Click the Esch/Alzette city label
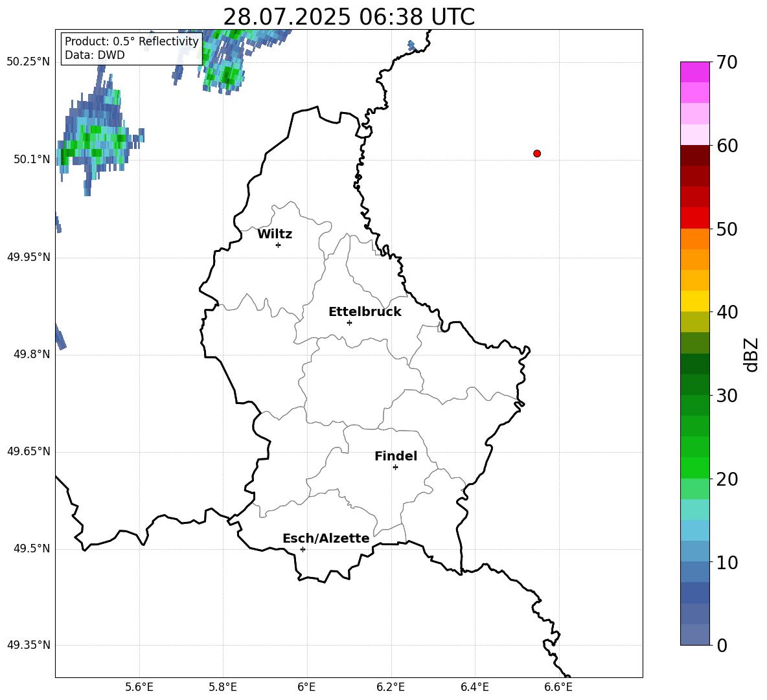The image size is (767, 700). pos(326,538)
